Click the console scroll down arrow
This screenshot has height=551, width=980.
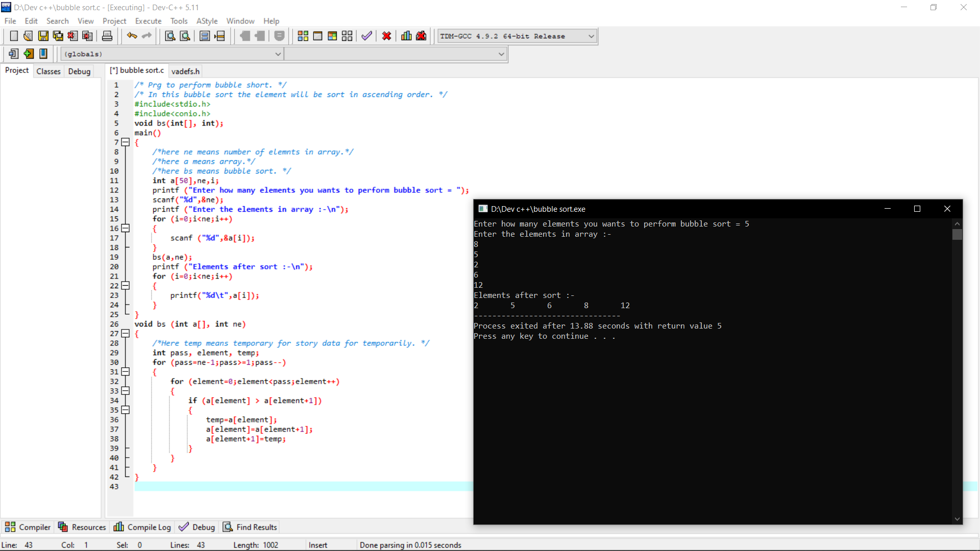tap(957, 519)
